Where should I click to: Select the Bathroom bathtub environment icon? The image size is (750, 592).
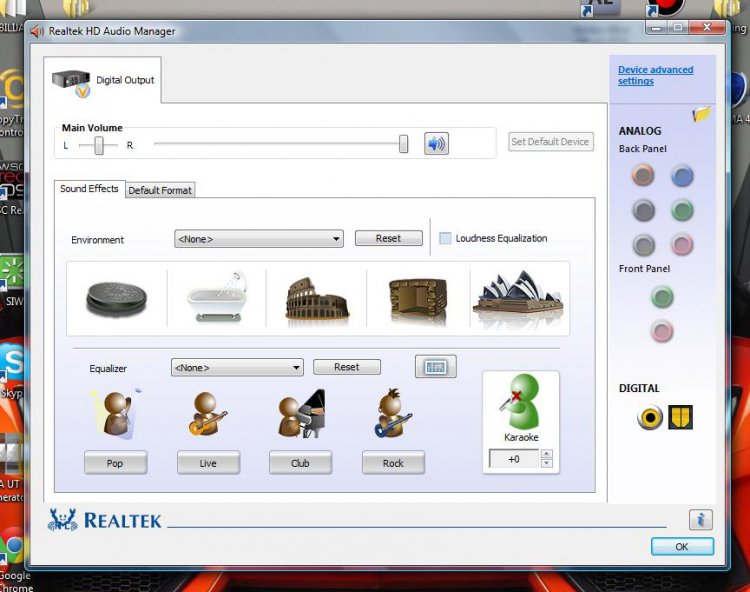pyautogui.click(x=218, y=297)
